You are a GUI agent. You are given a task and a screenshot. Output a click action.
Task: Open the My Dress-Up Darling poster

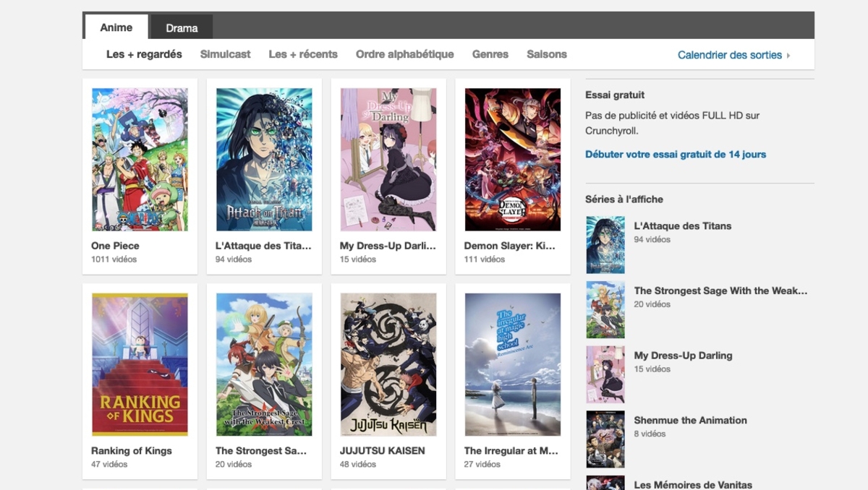[x=388, y=159]
